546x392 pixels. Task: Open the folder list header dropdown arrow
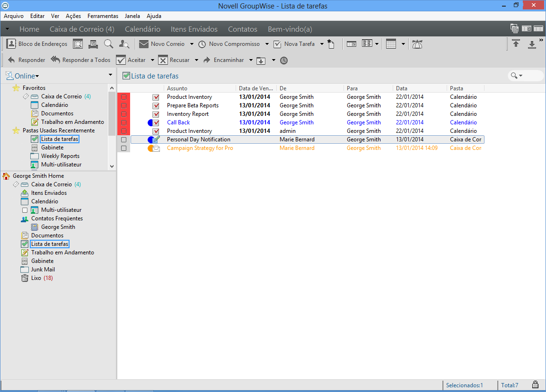110,75
